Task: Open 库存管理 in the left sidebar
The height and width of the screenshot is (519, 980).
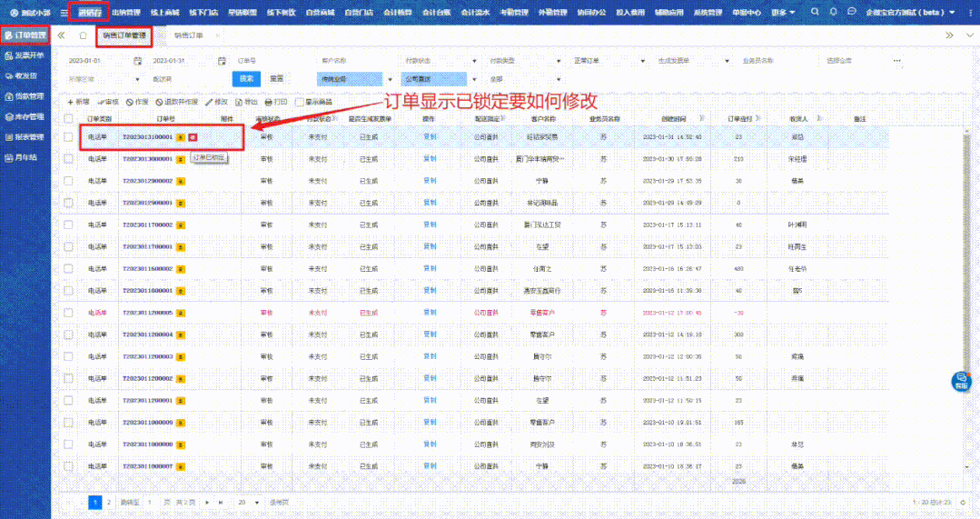Action: tap(25, 116)
